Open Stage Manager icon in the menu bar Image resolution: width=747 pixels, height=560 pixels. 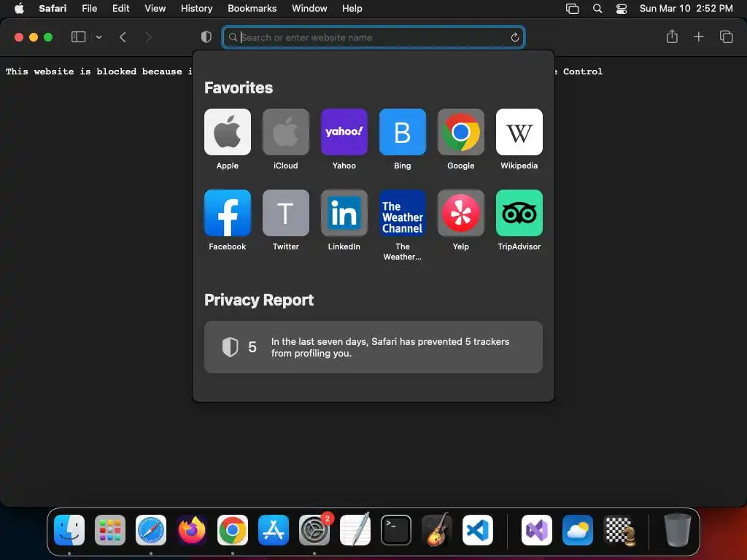572,9
